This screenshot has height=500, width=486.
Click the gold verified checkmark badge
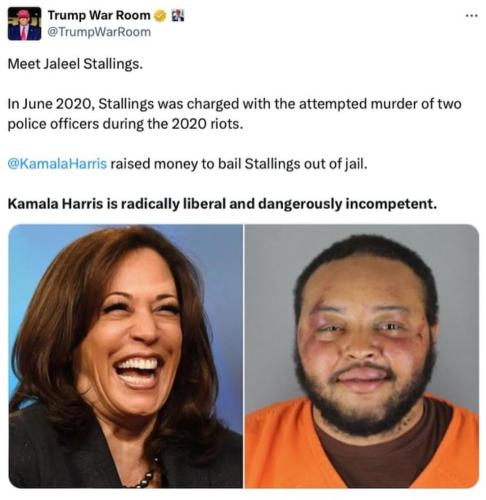tap(160, 16)
